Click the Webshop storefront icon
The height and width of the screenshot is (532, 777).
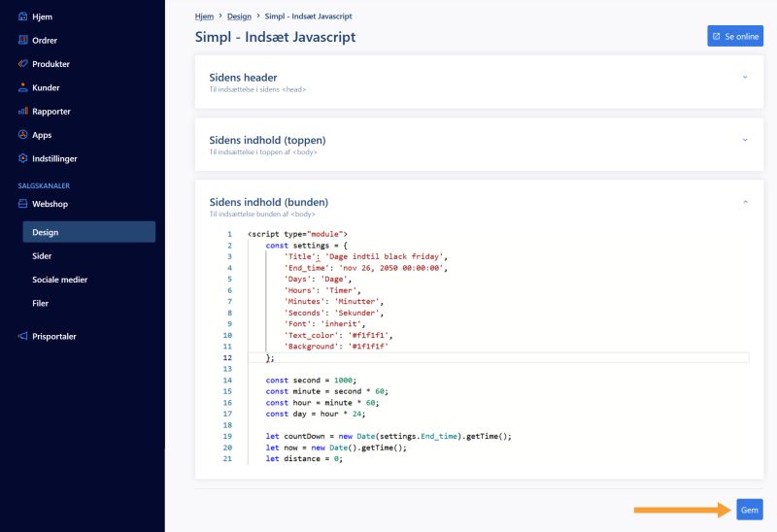(x=22, y=204)
